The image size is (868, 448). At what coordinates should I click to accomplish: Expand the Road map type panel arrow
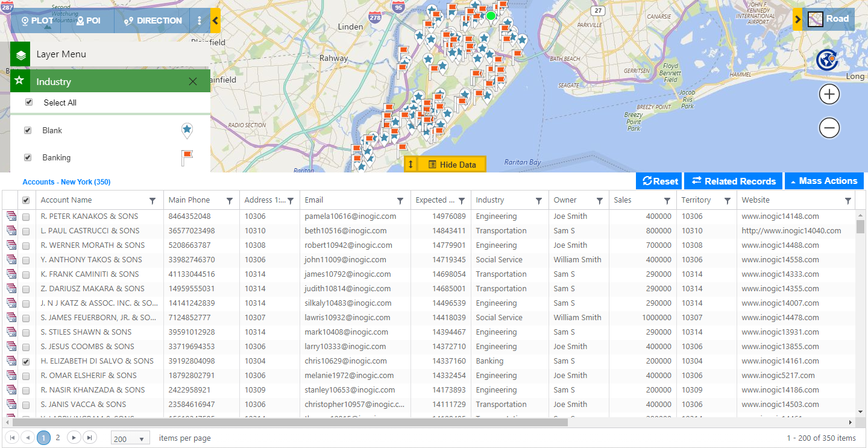point(797,19)
